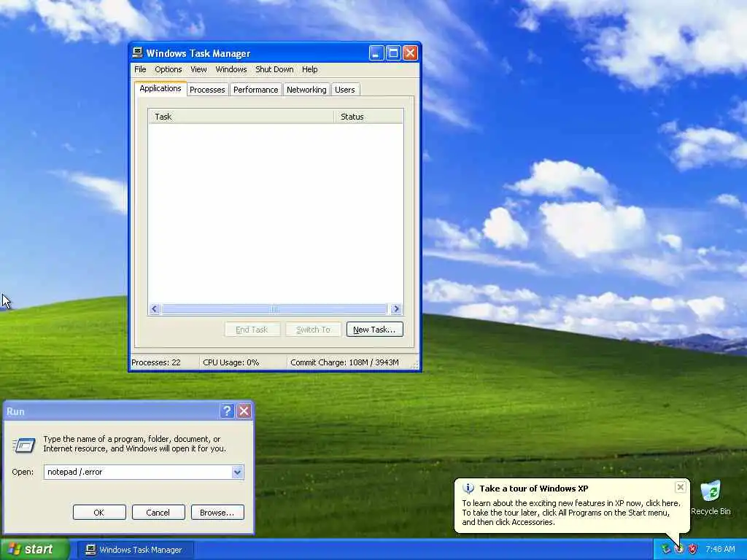This screenshot has width=747, height=560.
Task: Click Cancel in the Run dialog
Action: pyautogui.click(x=158, y=513)
